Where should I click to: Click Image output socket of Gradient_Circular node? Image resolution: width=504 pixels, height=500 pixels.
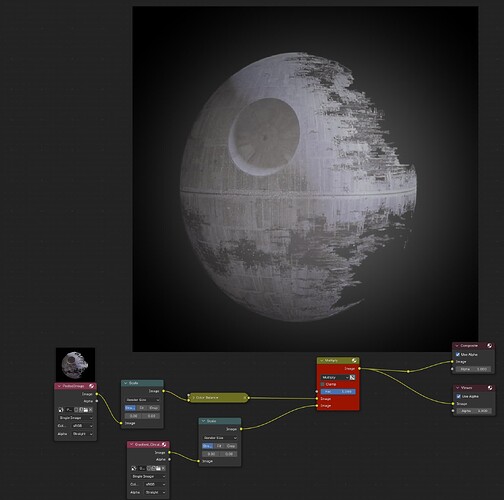tap(169, 452)
